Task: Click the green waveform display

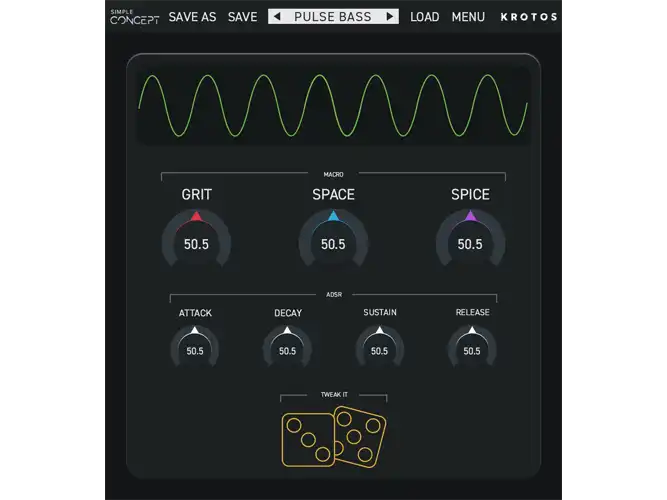Action: click(333, 106)
